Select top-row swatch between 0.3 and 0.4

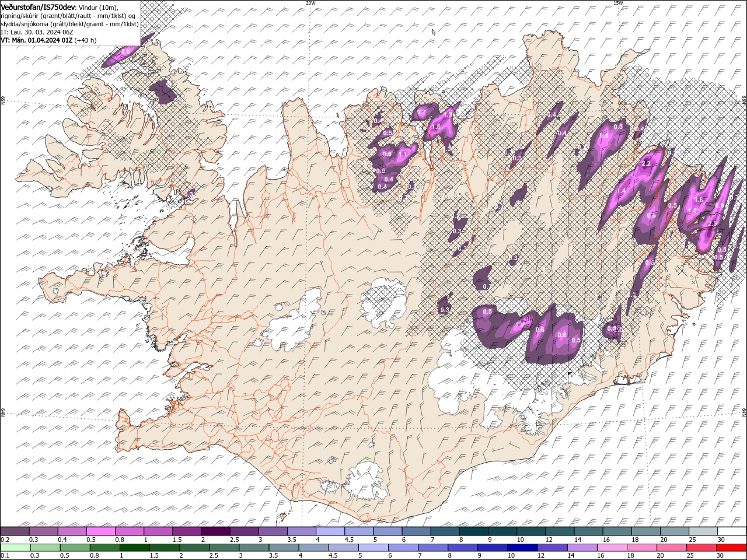click(43, 531)
